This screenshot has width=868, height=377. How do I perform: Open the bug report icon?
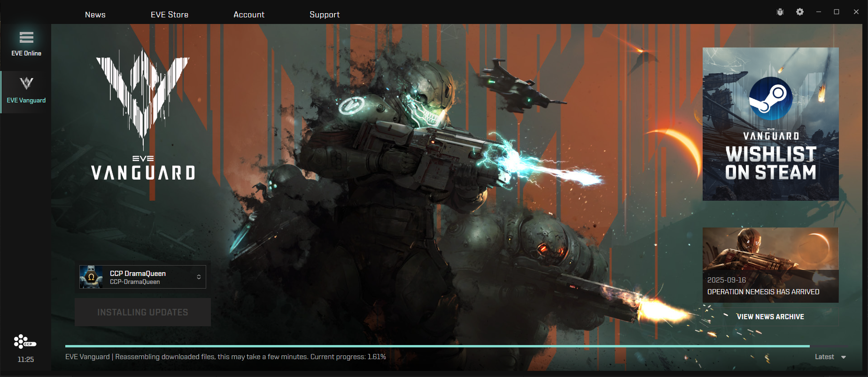(780, 12)
